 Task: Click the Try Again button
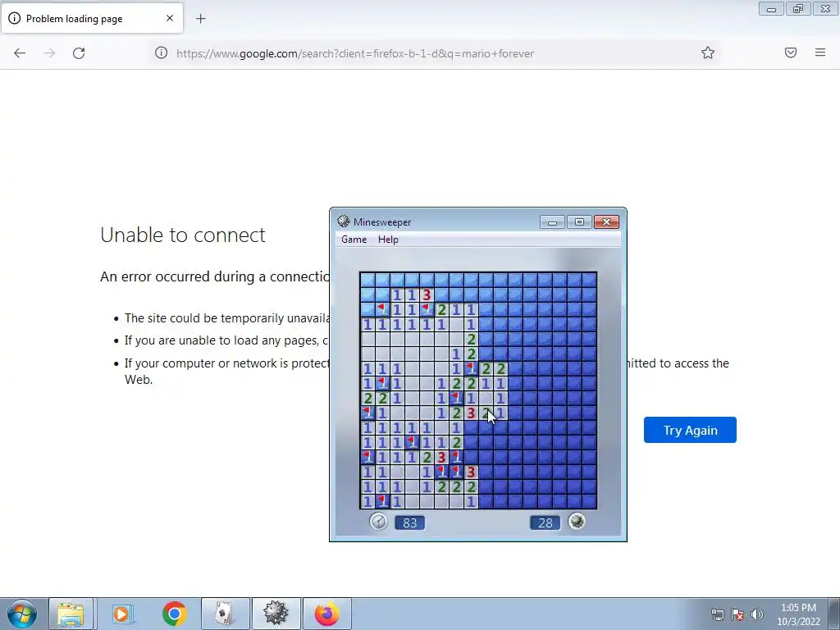click(x=690, y=430)
